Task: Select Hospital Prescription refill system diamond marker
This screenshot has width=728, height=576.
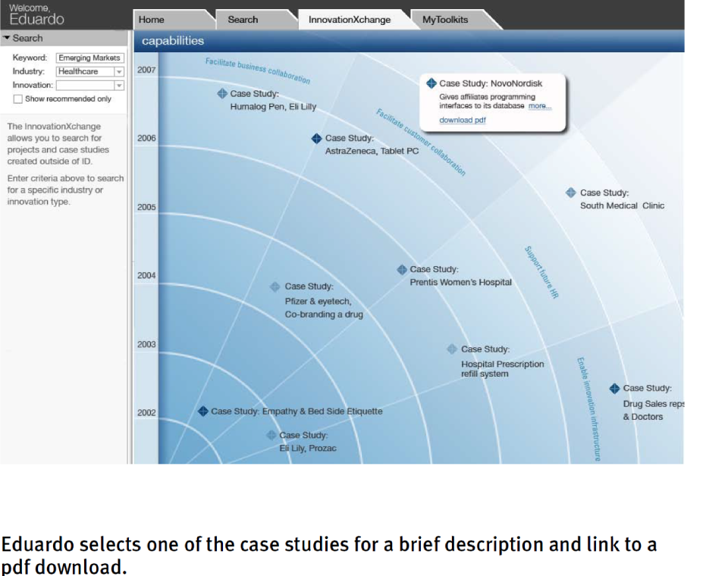Action: pyautogui.click(x=452, y=349)
